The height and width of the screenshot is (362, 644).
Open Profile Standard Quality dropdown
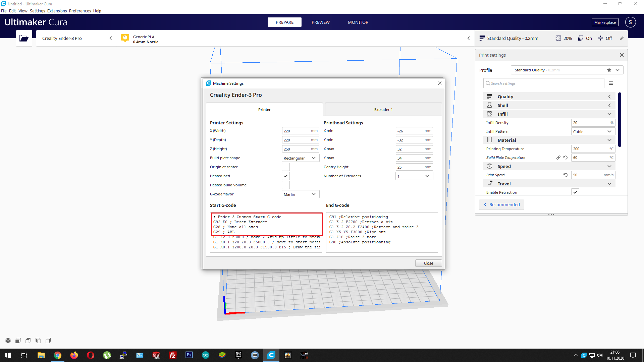(x=567, y=70)
